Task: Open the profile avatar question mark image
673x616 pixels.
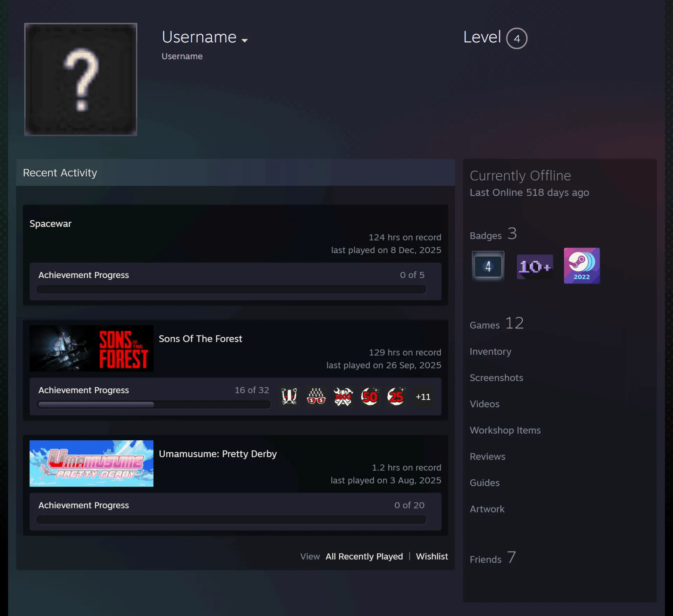Action: click(81, 79)
